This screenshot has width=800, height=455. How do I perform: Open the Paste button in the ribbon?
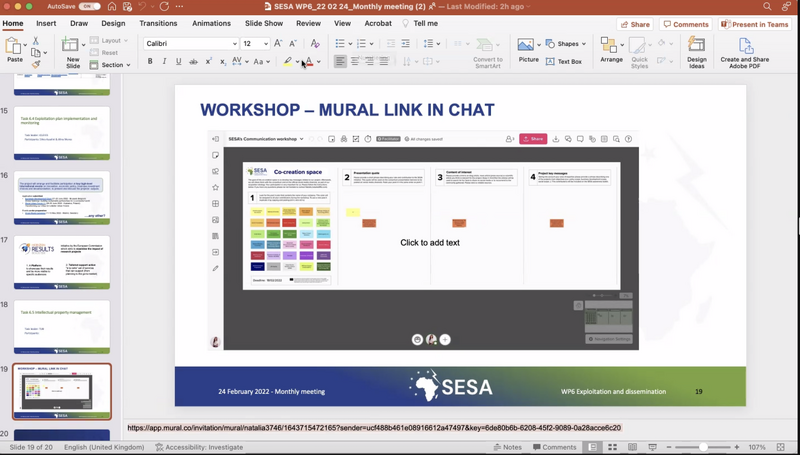[14, 51]
